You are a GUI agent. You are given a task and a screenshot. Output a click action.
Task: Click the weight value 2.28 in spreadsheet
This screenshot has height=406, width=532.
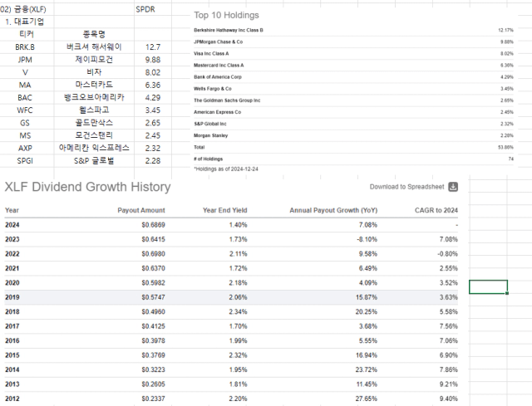[x=153, y=160]
